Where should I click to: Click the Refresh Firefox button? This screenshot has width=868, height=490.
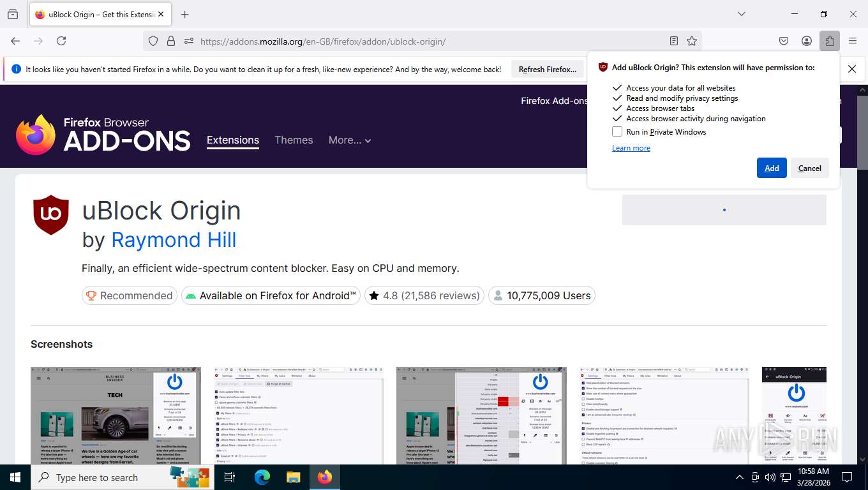(x=548, y=70)
